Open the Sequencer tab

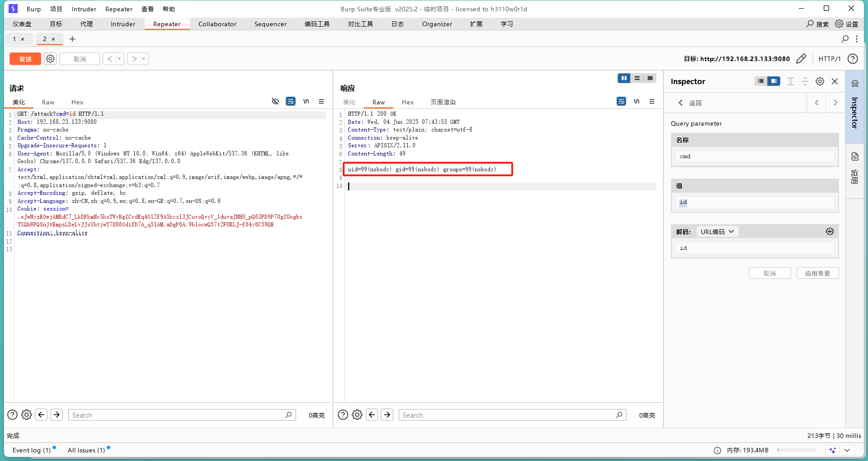tap(270, 24)
